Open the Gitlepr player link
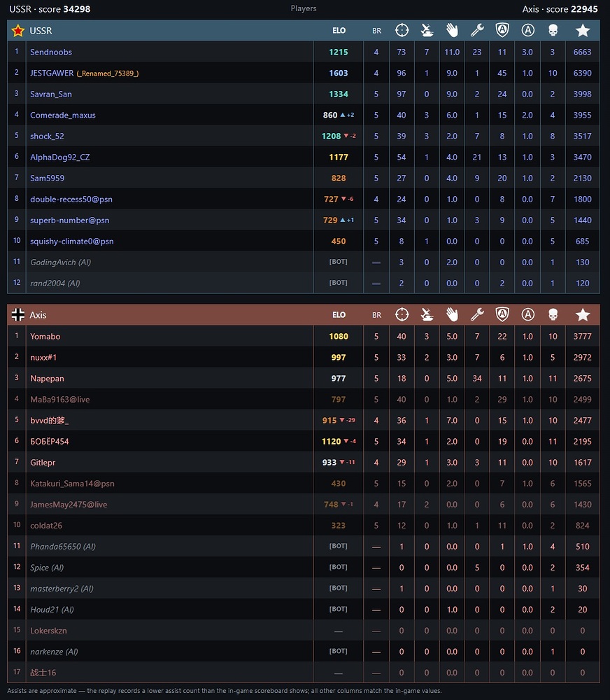The height and width of the screenshot is (700, 610). (x=43, y=463)
